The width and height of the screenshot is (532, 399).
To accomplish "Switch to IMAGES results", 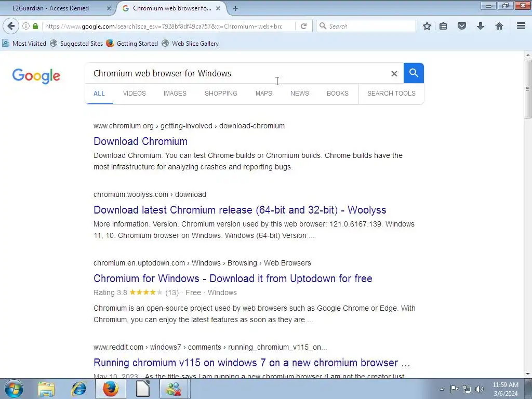I will point(175,94).
